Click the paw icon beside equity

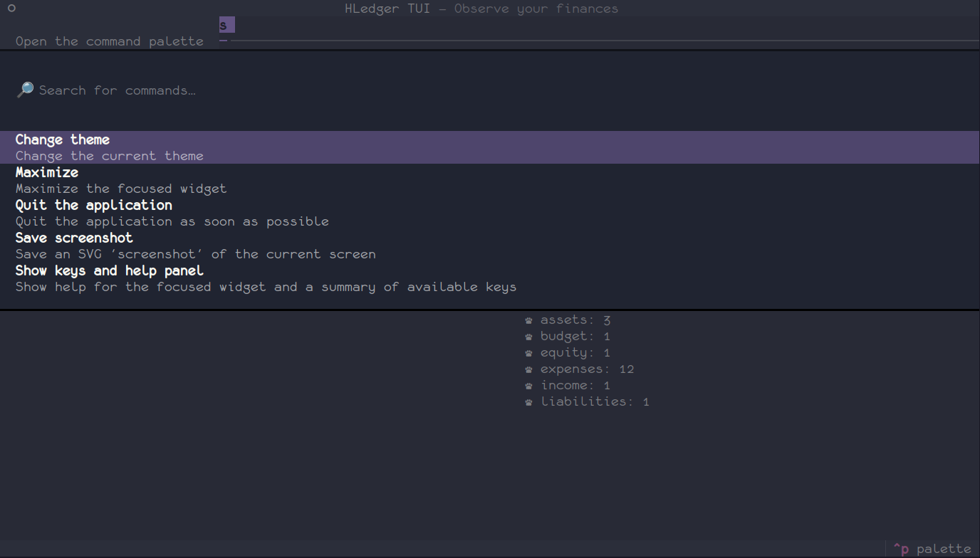(528, 353)
